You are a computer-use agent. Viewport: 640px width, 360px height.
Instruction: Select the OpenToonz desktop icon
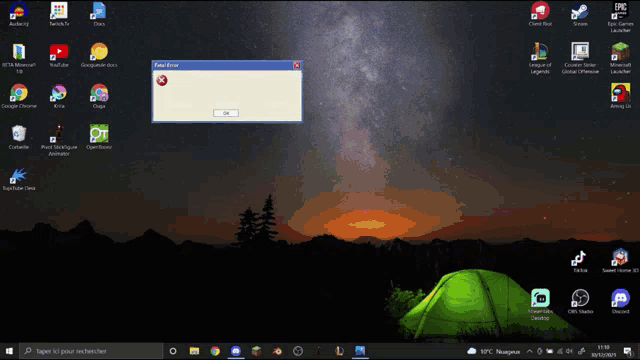pyautogui.click(x=99, y=138)
